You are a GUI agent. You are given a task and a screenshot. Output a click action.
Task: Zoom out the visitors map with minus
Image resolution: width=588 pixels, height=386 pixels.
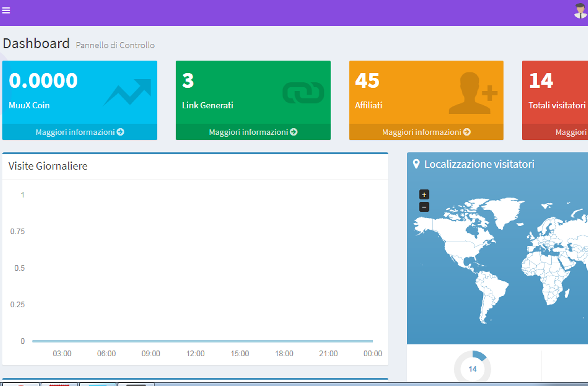click(424, 207)
